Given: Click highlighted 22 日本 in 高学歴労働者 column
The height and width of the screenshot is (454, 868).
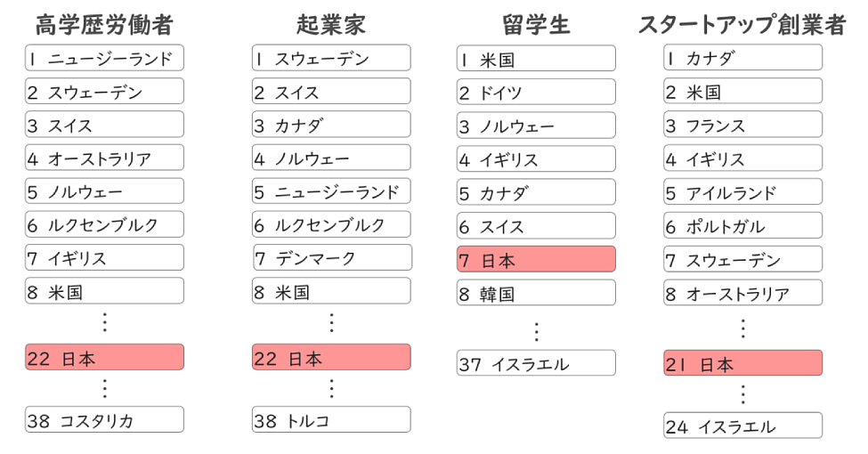Looking at the screenshot, I should (104, 358).
